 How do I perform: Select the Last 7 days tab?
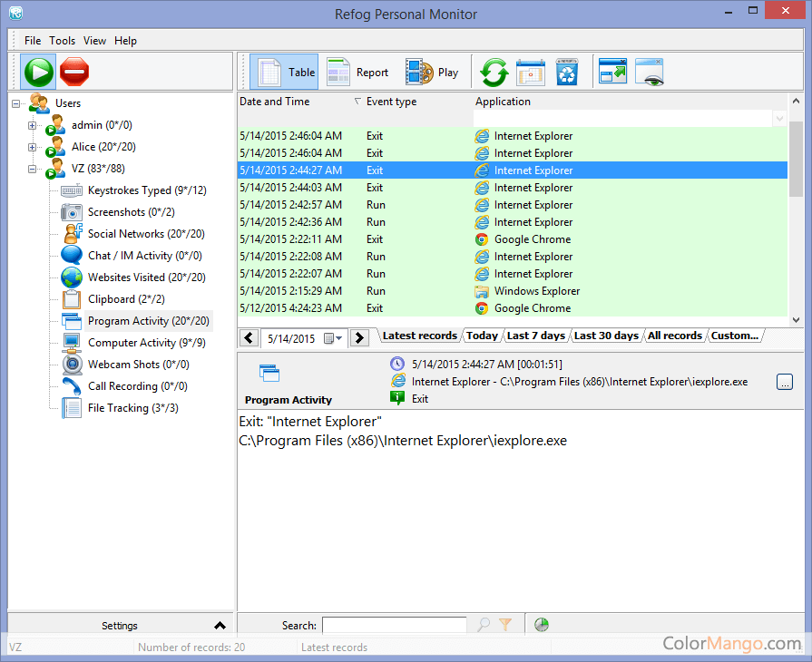click(x=535, y=336)
